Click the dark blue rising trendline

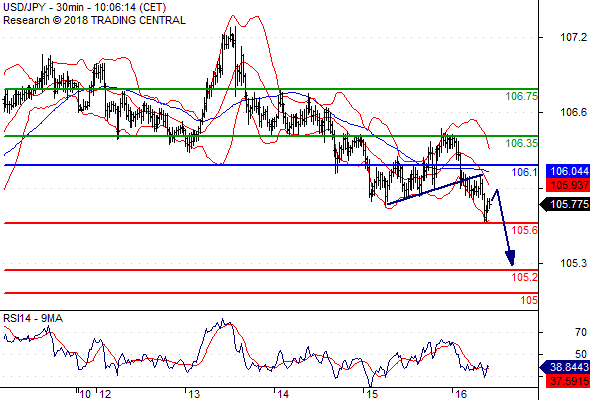point(435,190)
